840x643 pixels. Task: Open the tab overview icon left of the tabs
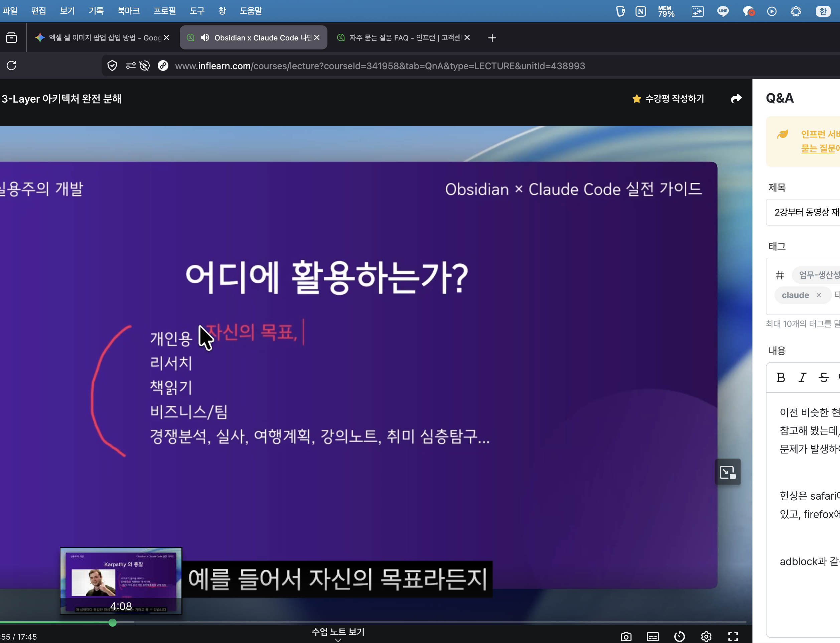point(11,37)
